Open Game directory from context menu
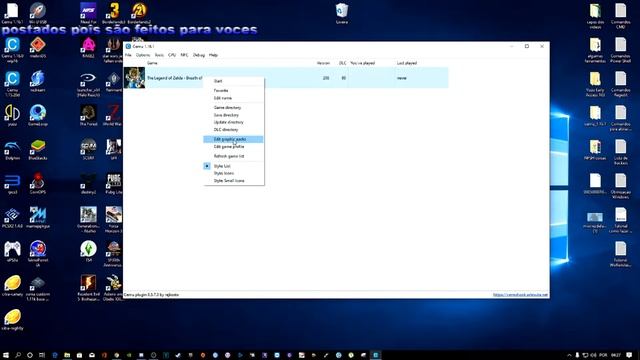The width and height of the screenshot is (640, 360). coord(233,108)
